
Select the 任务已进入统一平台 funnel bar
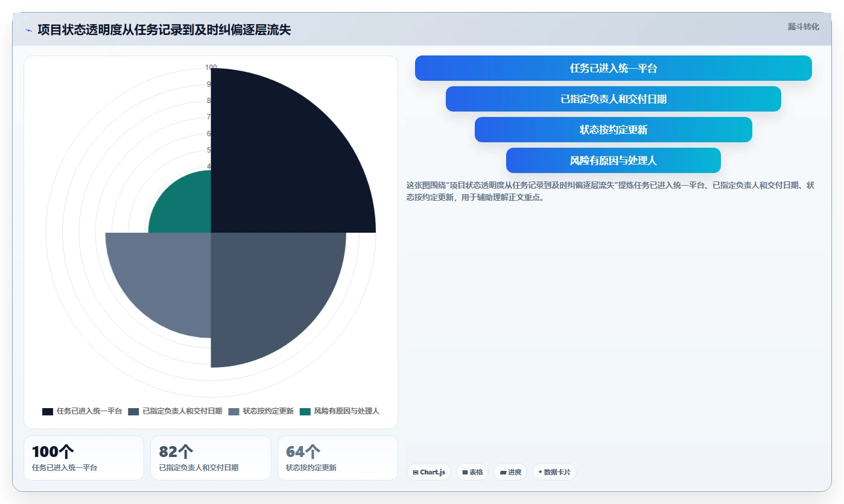pos(613,68)
